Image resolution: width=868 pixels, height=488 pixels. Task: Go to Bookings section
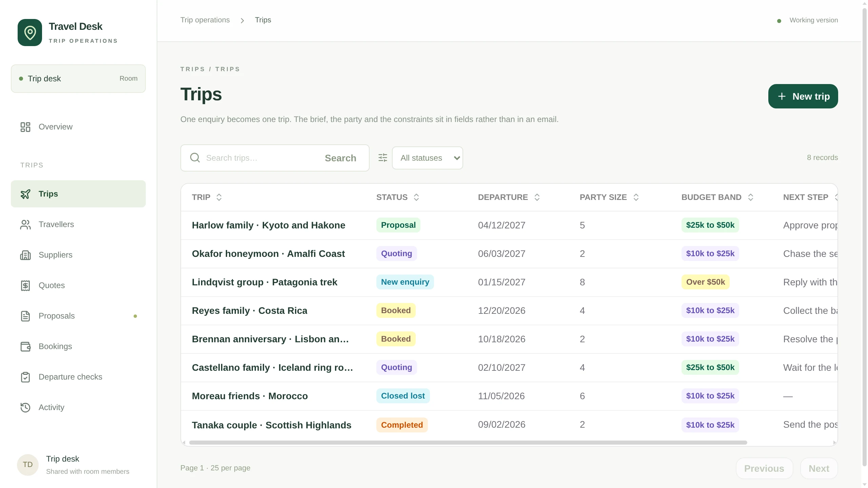[78, 346]
